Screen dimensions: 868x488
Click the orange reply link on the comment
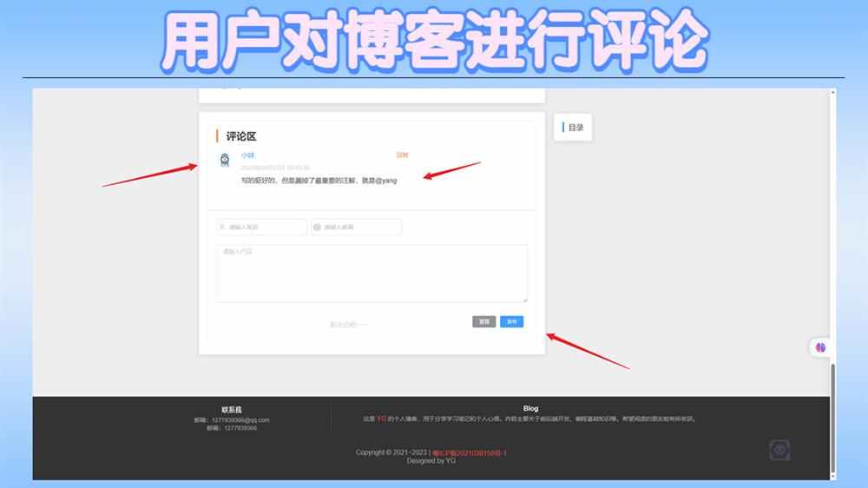tap(403, 155)
